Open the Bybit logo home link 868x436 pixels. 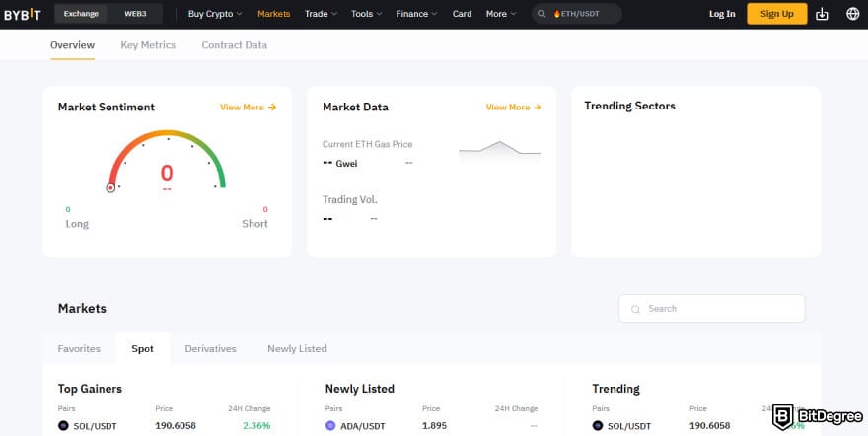tap(22, 14)
